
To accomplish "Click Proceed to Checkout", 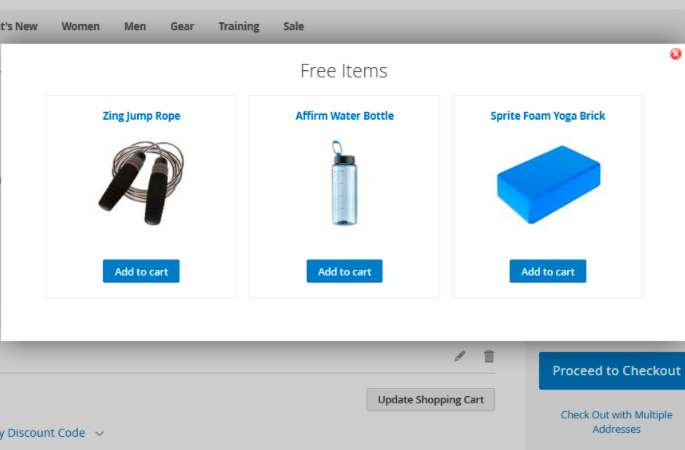I will pos(612,370).
